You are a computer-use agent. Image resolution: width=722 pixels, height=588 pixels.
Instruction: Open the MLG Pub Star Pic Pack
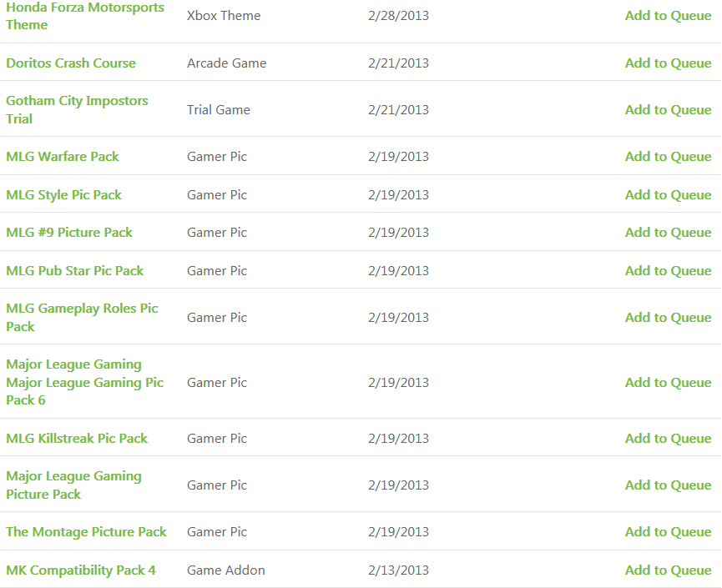pos(74,270)
